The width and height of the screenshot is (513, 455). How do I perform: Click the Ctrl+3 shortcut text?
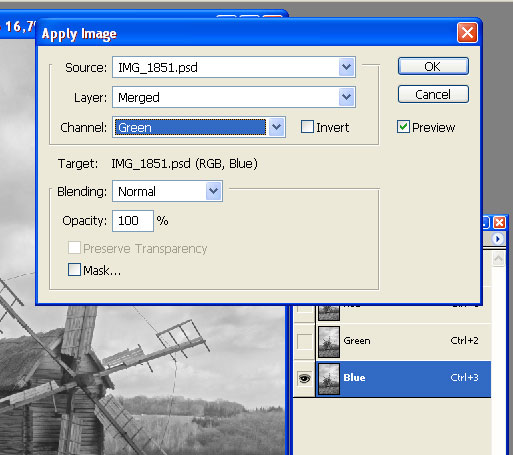(464, 377)
